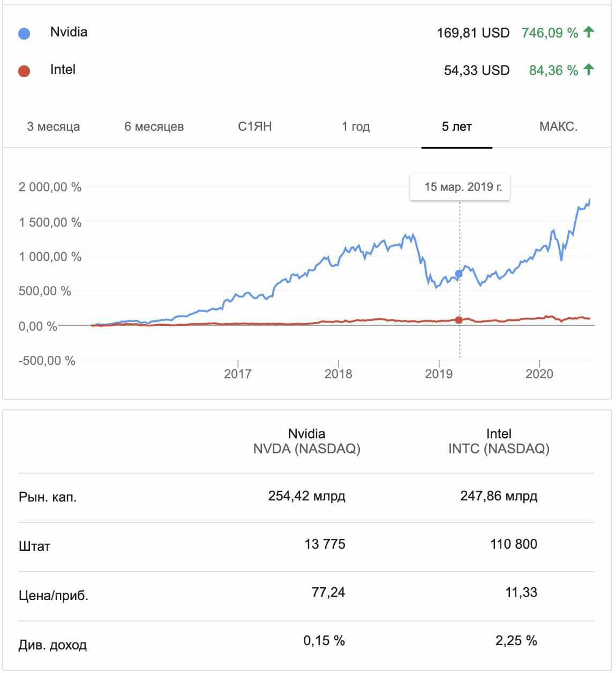The width and height of the screenshot is (616, 673).
Task: Show the МАКС. full history tab
Action: tap(558, 126)
